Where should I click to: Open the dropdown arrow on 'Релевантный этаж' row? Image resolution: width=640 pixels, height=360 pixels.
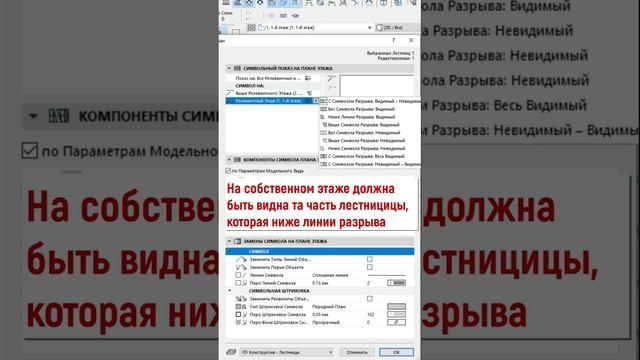point(315,101)
